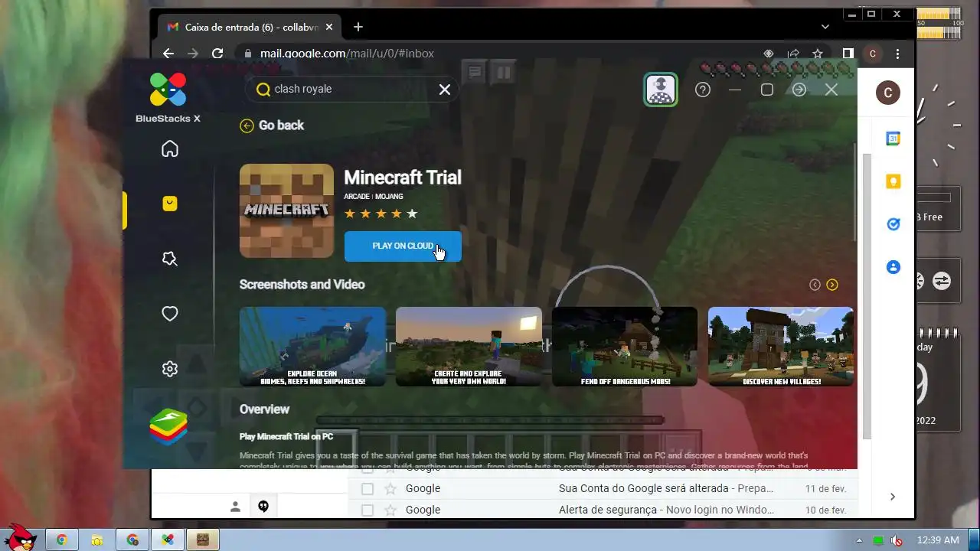This screenshot has width=980, height=551.
Task: Open the yellow game library sidebar icon
Action: [170, 204]
